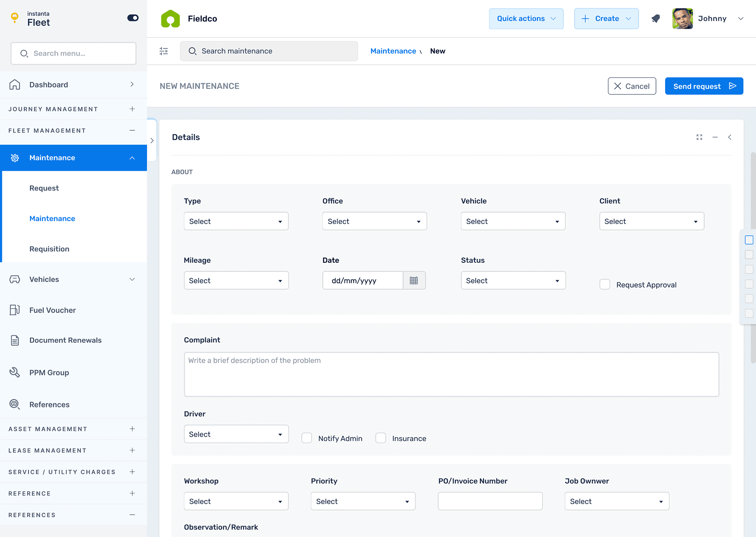Check the Request Approval checkbox

605,284
